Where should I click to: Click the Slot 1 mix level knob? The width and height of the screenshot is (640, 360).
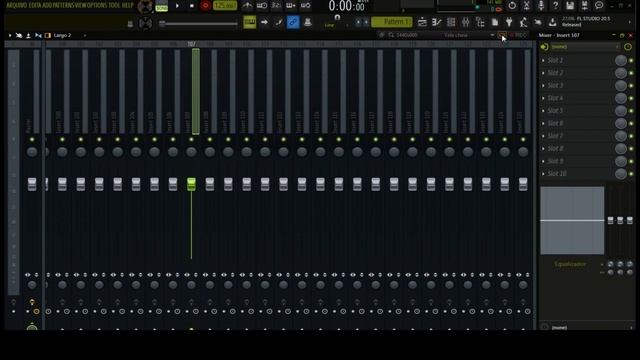(x=621, y=60)
